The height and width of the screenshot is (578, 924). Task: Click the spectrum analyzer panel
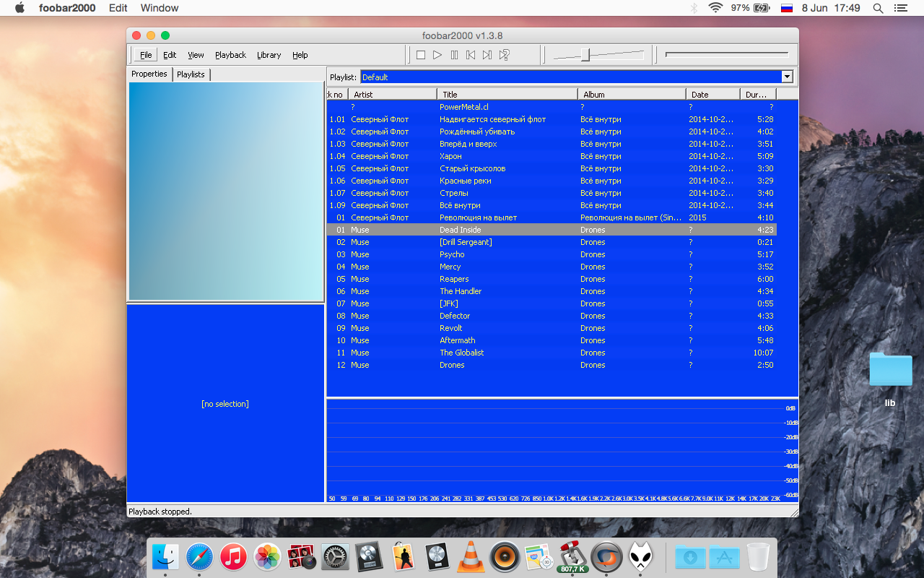pos(562,450)
